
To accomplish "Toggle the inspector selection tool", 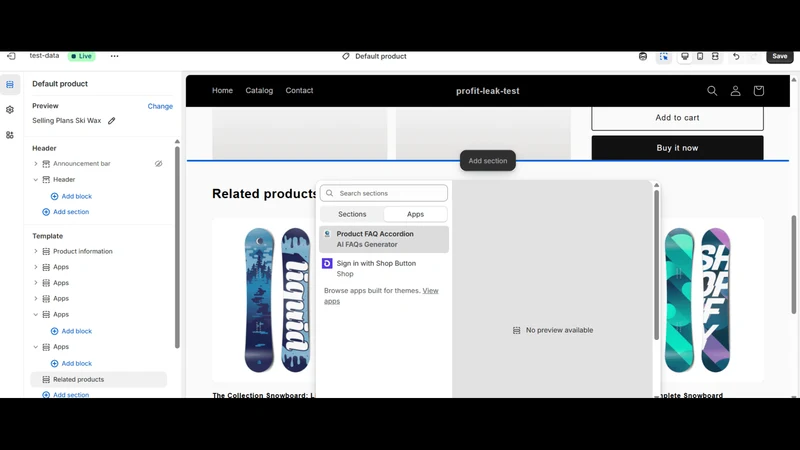I will tap(663, 56).
